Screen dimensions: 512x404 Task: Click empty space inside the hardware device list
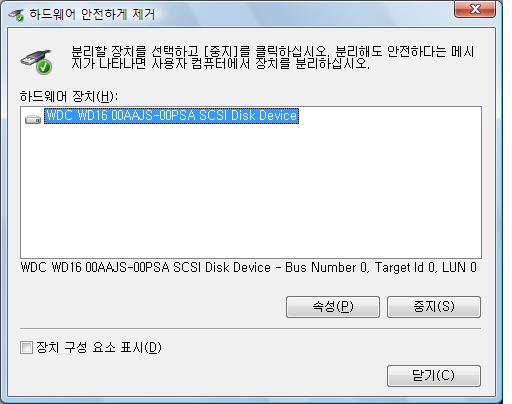[x=251, y=193]
